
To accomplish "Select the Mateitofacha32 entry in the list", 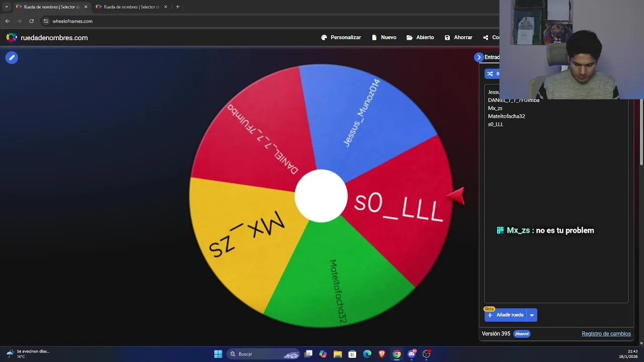I will (506, 116).
